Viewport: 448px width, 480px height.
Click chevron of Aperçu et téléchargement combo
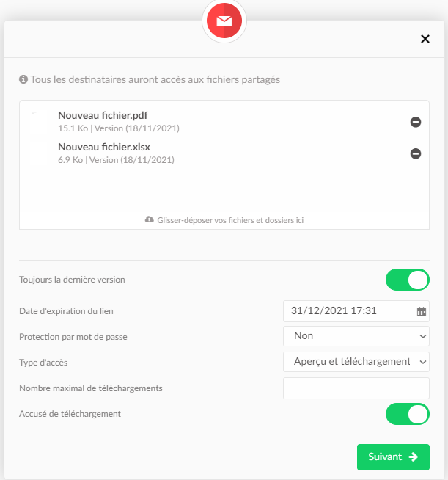click(x=423, y=362)
